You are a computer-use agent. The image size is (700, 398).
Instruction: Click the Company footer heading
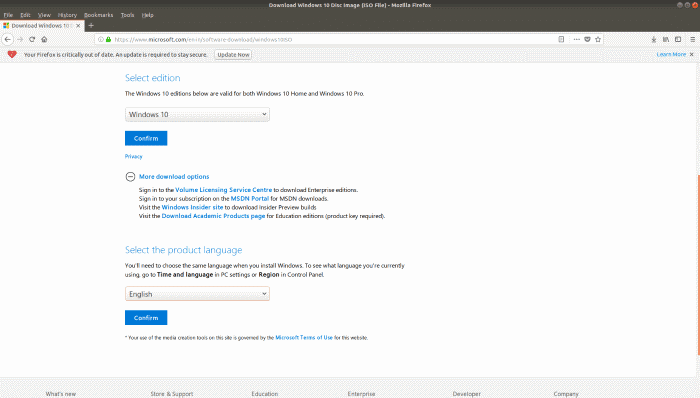pyautogui.click(x=566, y=394)
